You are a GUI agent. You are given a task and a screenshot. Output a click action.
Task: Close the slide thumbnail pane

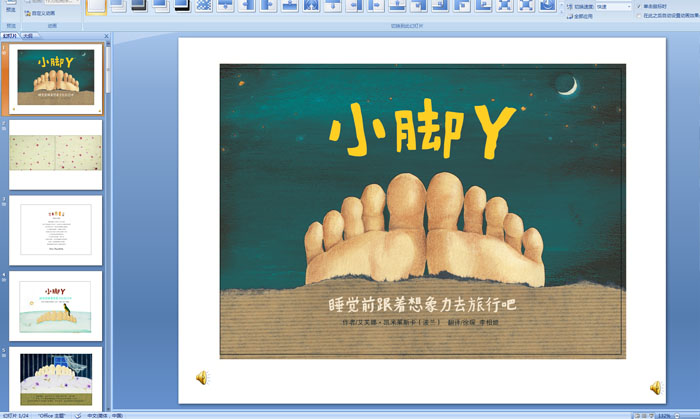pyautogui.click(x=106, y=36)
